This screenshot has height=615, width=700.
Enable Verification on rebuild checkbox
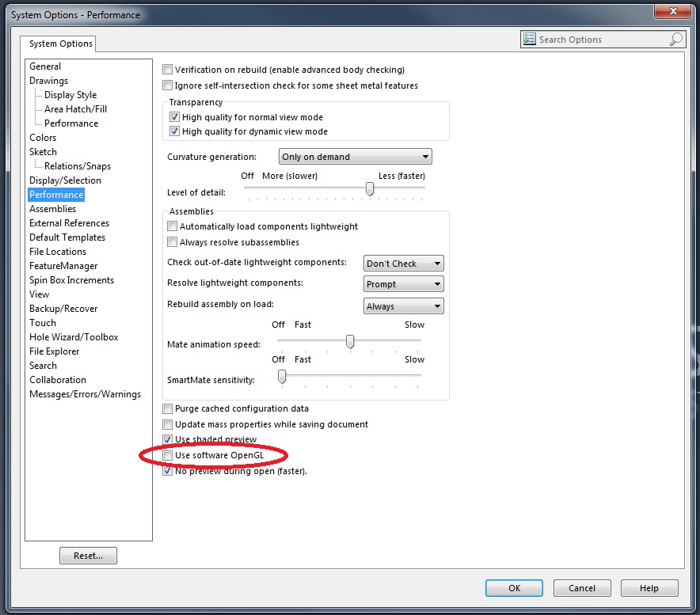pyautogui.click(x=167, y=70)
